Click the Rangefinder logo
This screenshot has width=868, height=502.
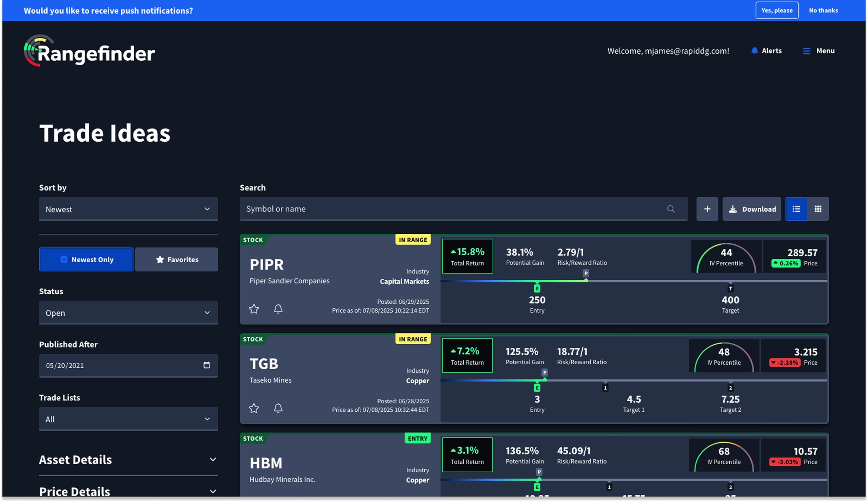[x=89, y=52]
